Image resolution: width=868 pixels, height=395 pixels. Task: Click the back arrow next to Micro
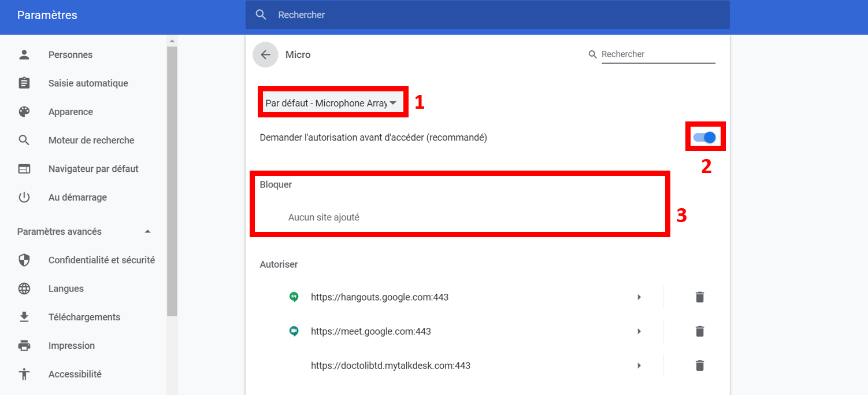(x=265, y=55)
